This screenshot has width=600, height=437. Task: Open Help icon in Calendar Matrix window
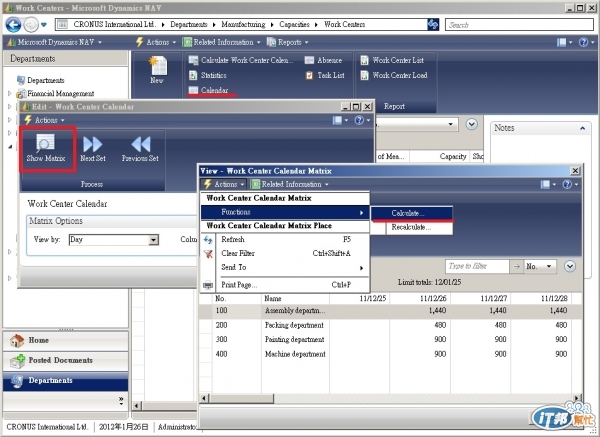[x=569, y=184]
